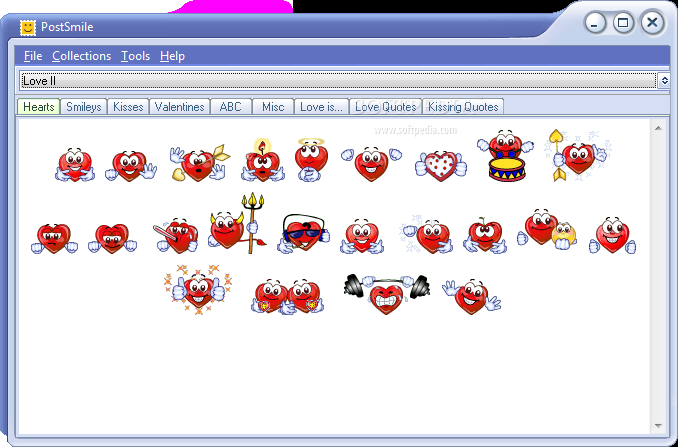Screen dimensions: 678x447
Task: Open the Help menu
Action: click(x=172, y=56)
